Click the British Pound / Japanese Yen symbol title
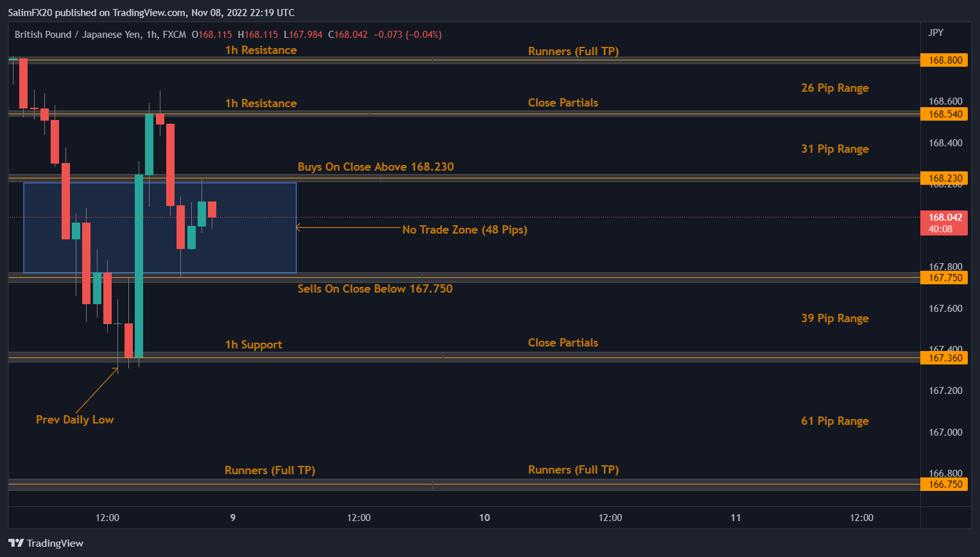This screenshot has width=980, height=557. pyautogui.click(x=78, y=35)
